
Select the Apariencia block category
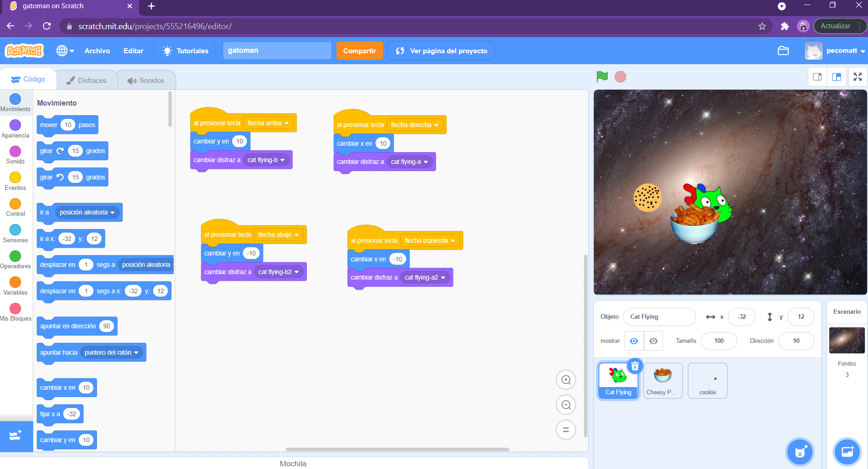[15, 129]
